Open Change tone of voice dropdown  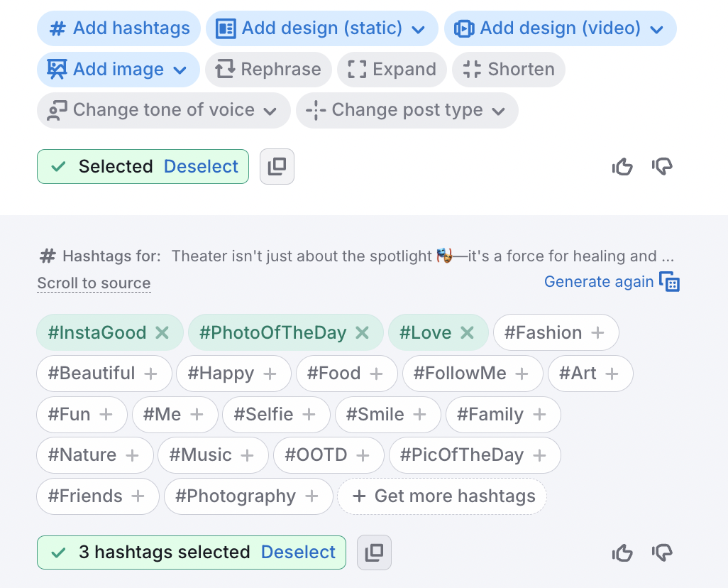click(163, 110)
